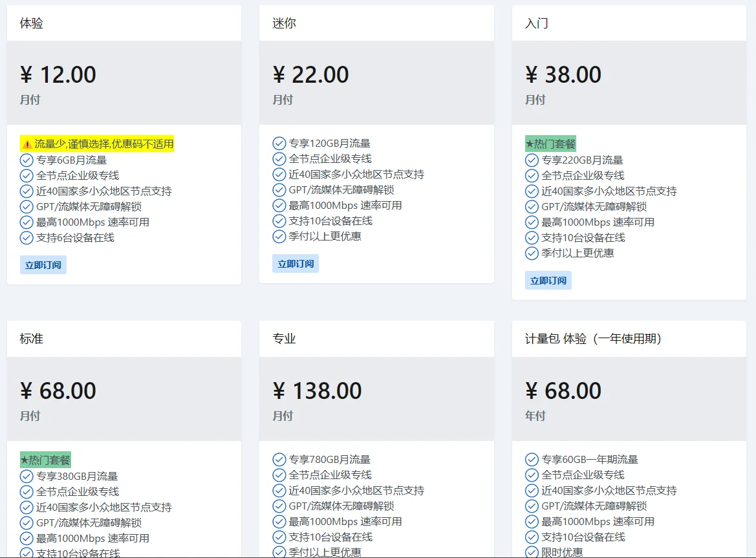The image size is (756, 558).
Task: Select the 标准 plan card title
Action: click(x=32, y=339)
